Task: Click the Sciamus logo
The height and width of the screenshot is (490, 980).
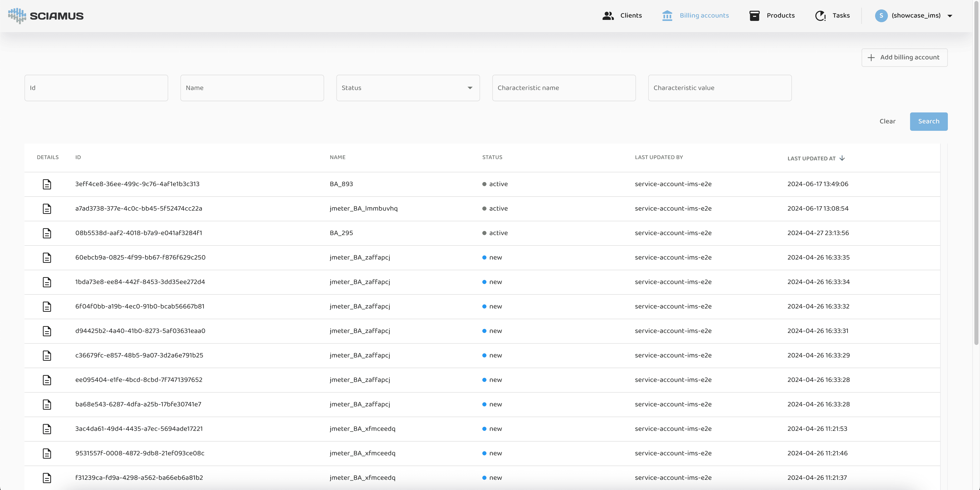Action: (x=46, y=16)
